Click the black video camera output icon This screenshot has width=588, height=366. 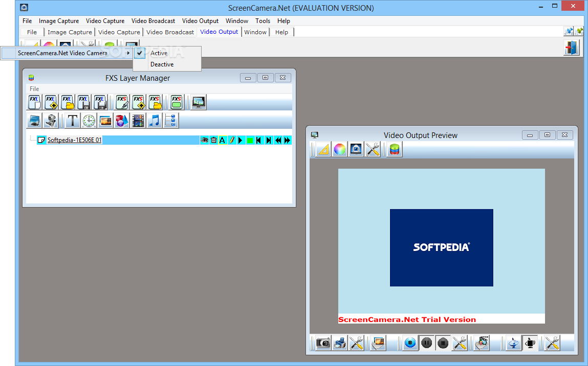click(x=530, y=343)
